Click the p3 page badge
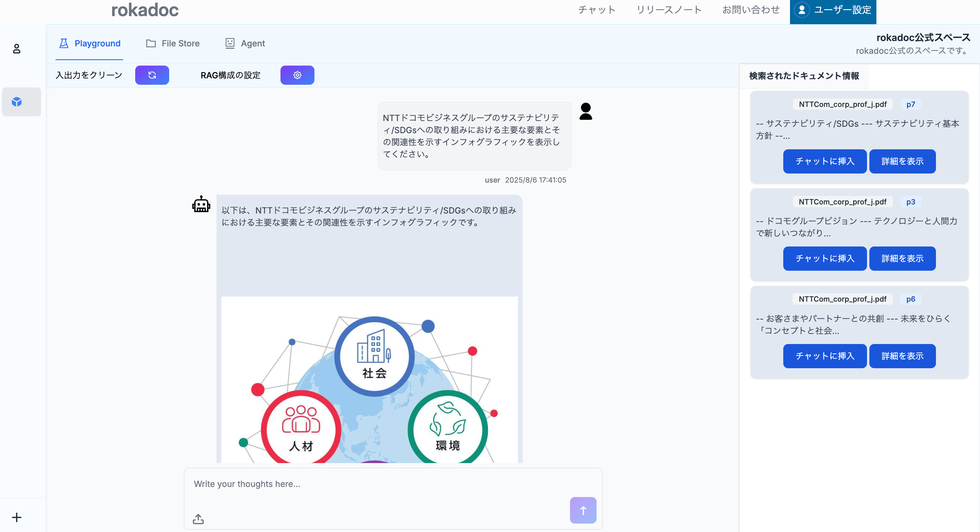This screenshot has height=532, width=980. coord(910,201)
